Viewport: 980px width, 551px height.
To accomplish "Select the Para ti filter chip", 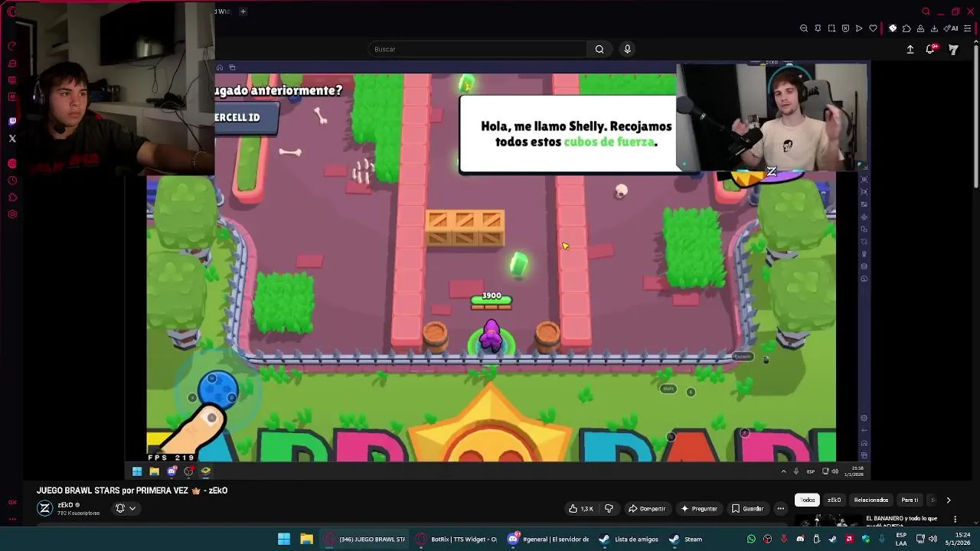I will [x=910, y=500].
